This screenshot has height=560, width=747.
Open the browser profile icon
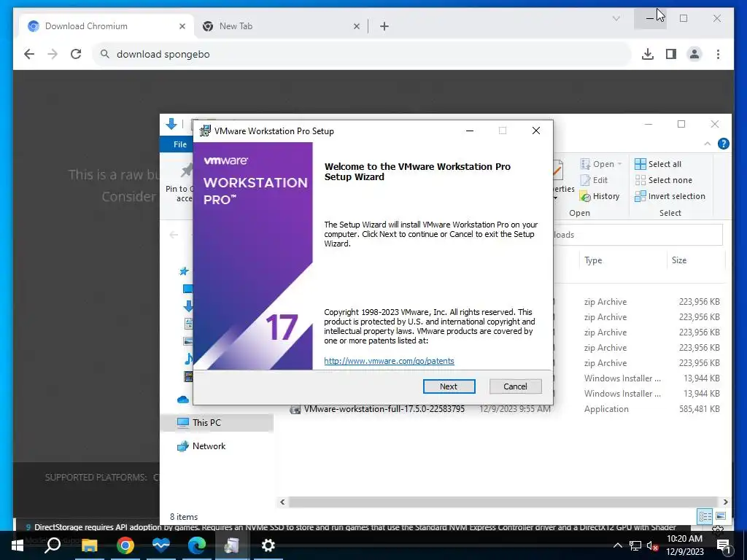tap(694, 54)
